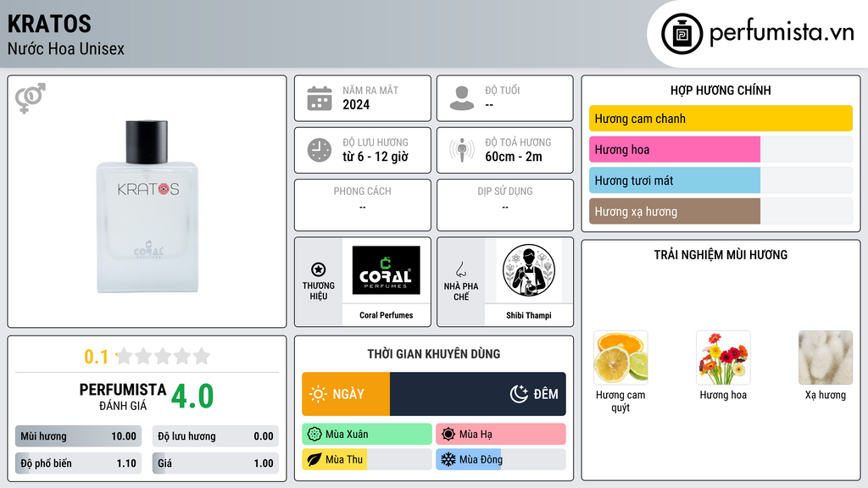This screenshot has width=868, height=488.
Task: Click the Xạ hương note label
Action: pyautogui.click(x=826, y=395)
